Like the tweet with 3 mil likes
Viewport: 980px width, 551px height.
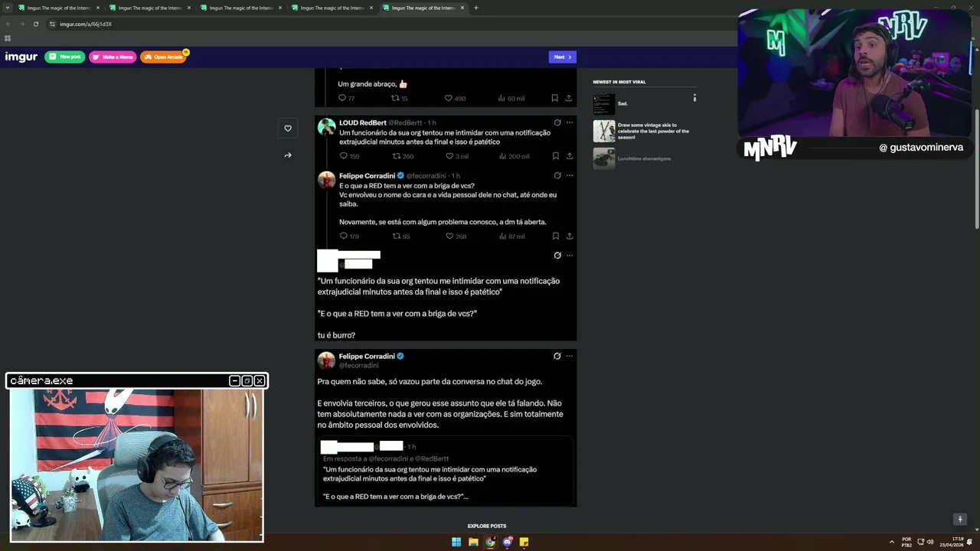click(449, 156)
